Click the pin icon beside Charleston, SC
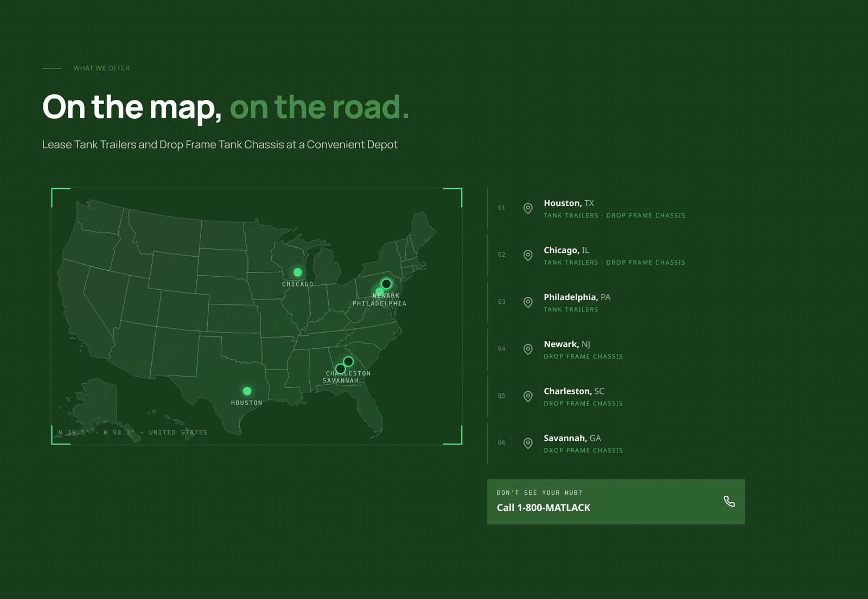The width and height of the screenshot is (868, 599). click(x=528, y=397)
